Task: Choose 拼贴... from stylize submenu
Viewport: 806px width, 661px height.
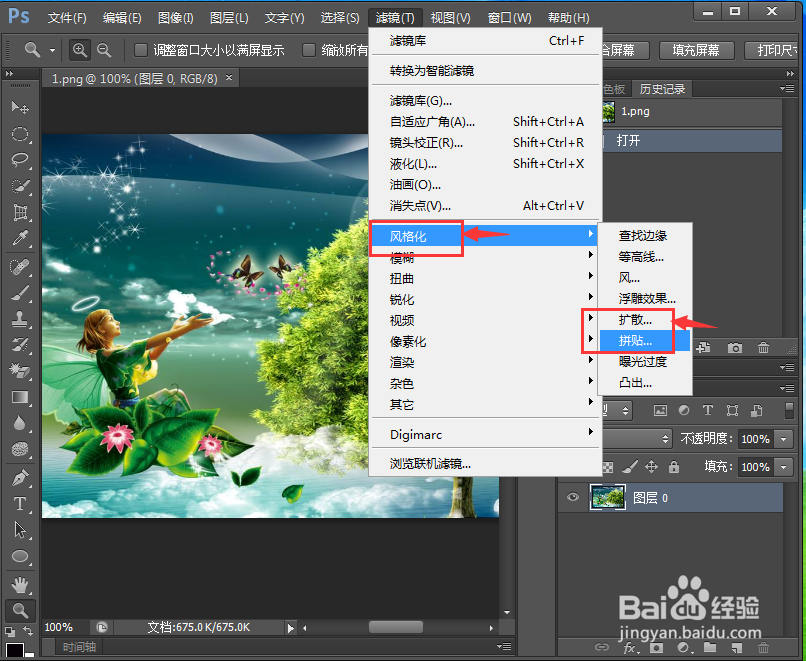Action: point(644,340)
